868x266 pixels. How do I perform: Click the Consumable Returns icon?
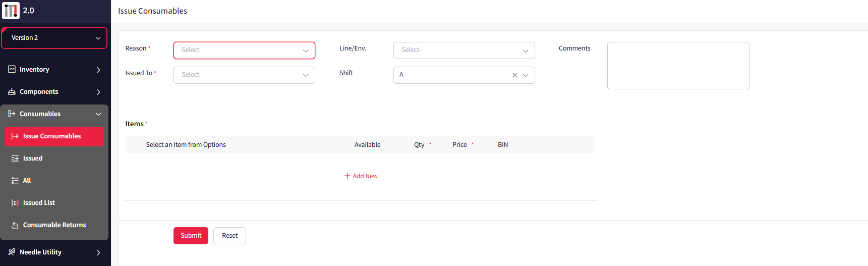coord(15,225)
